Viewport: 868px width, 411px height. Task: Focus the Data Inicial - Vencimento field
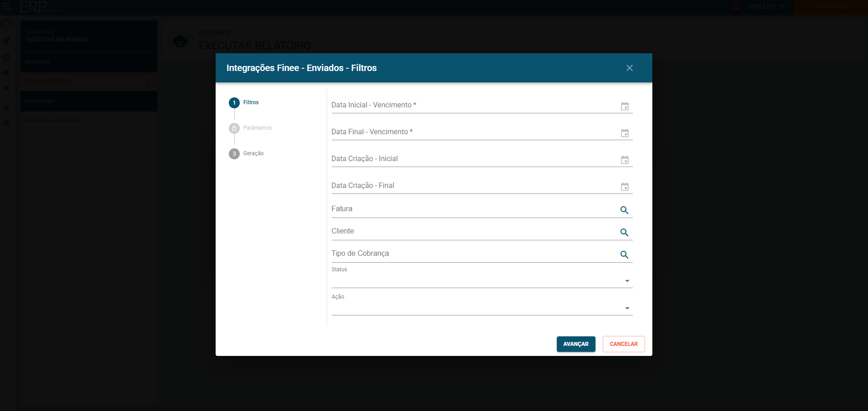(473, 105)
